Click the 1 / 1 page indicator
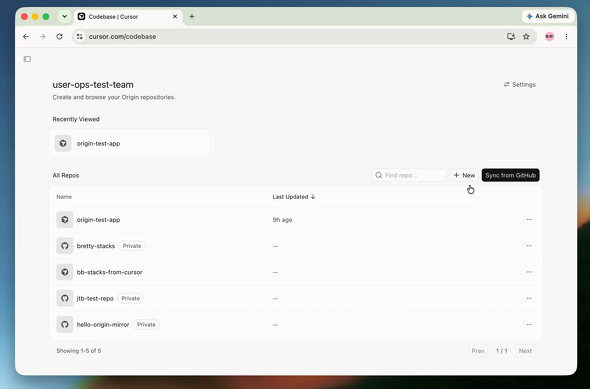The height and width of the screenshot is (389, 590). [502, 351]
